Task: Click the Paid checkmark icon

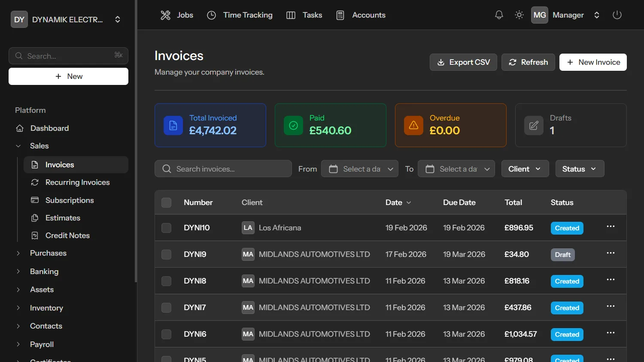Action: tap(293, 126)
